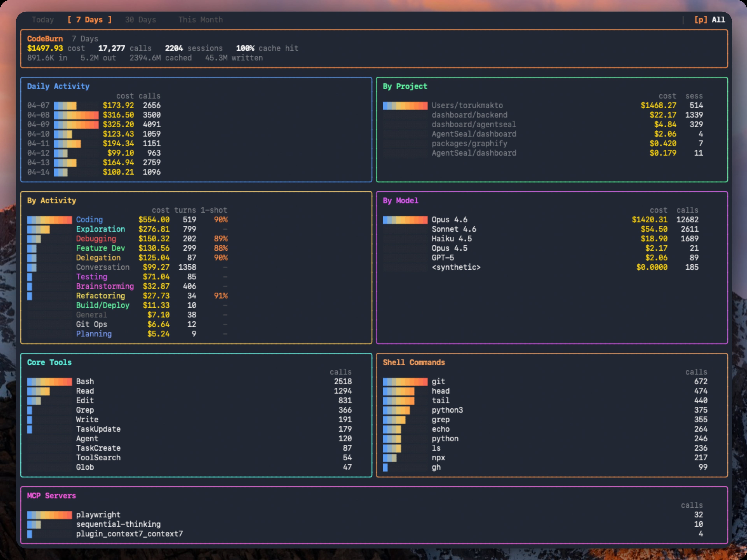Click the Daily Activity panel header
The image size is (747, 560).
58,86
